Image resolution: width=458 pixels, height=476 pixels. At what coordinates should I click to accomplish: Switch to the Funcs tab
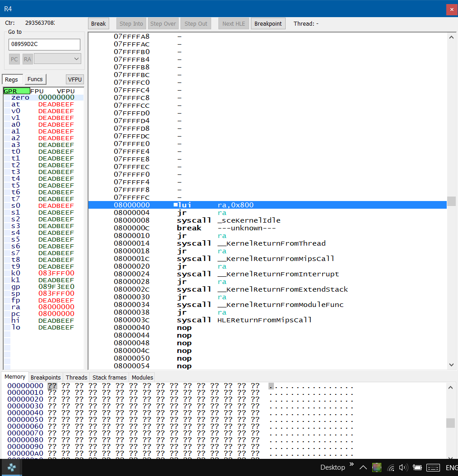[35, 79]
